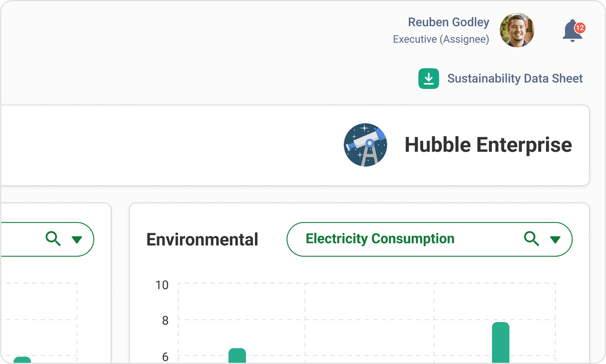Screen dimensions: 606x364
Task: Click the notification bell icon
Action: 572,30
